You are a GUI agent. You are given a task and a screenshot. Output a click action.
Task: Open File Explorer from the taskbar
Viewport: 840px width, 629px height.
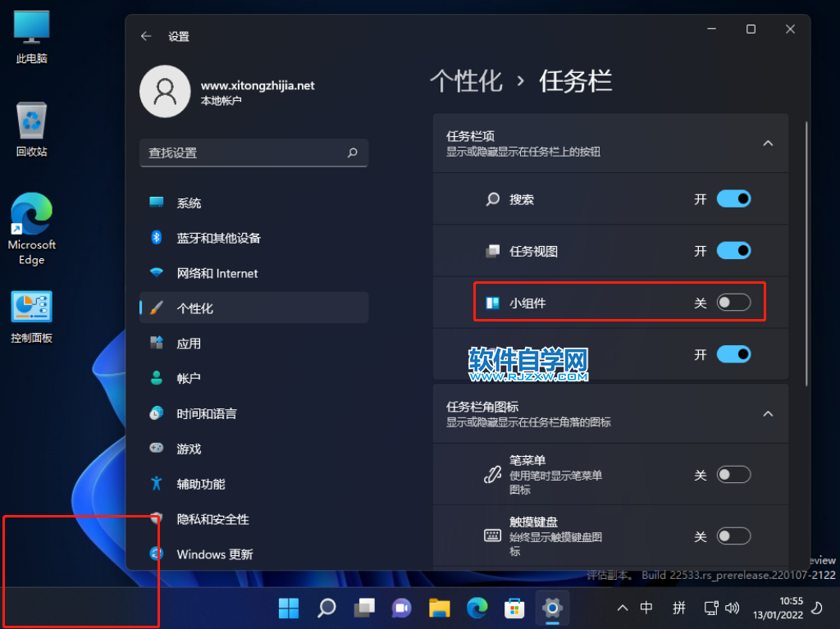pos(440,608)
